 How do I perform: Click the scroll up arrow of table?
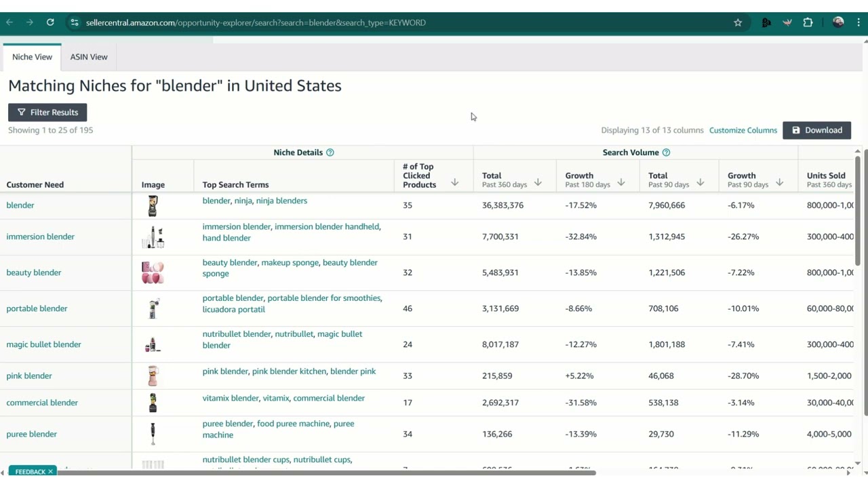pyautogui.click(x=857, y=151)
